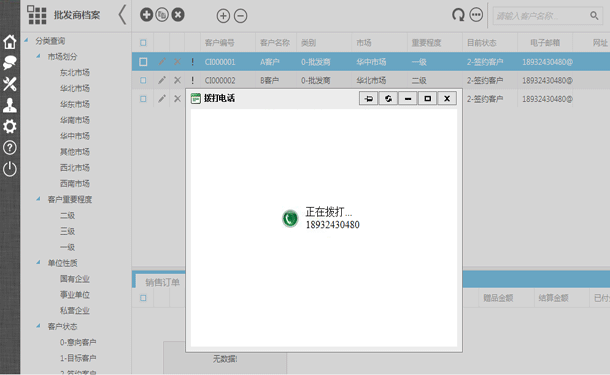
Task: Click customer name A客户 cell
Action: pos(270,62)
